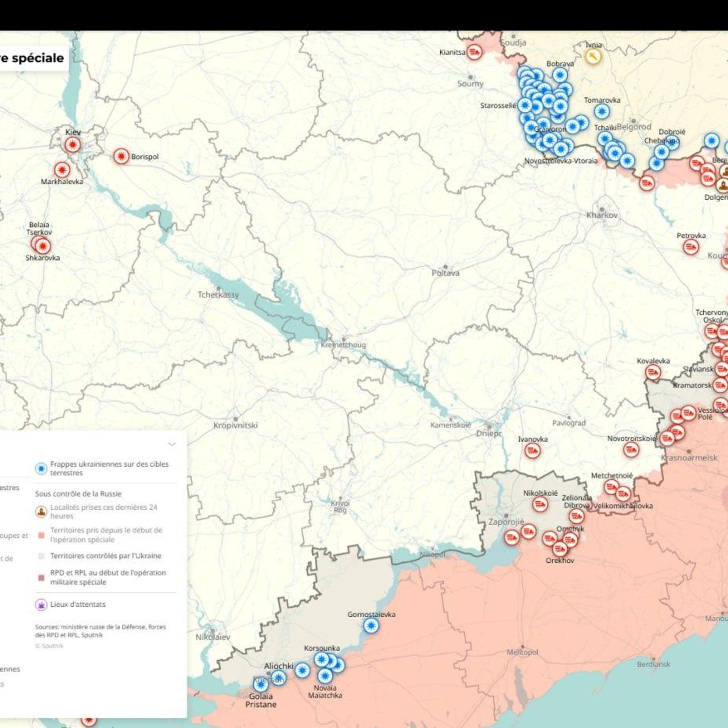Click the Poltava city label
The width and height of the screenshot is (728, 728).
click(446, 273)
